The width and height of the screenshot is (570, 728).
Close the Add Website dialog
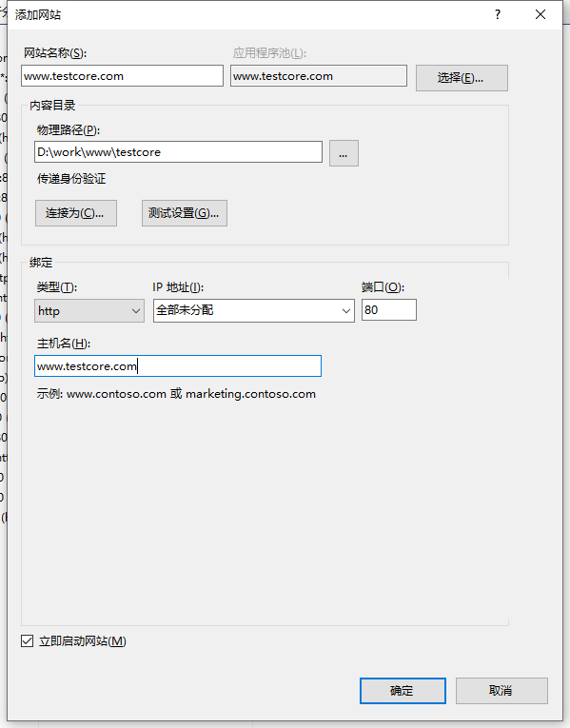[541, 14]
